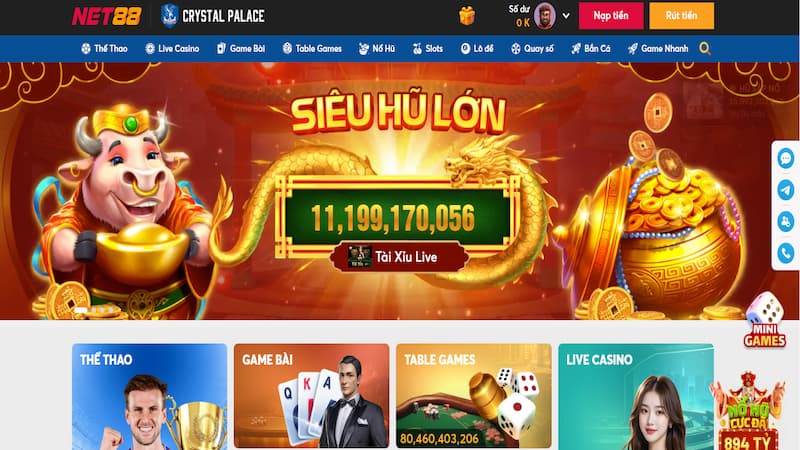The width and height of the screenshot is (800, 450).
Task: Select first banner carousel indicator dot
Action: [80, 310]
